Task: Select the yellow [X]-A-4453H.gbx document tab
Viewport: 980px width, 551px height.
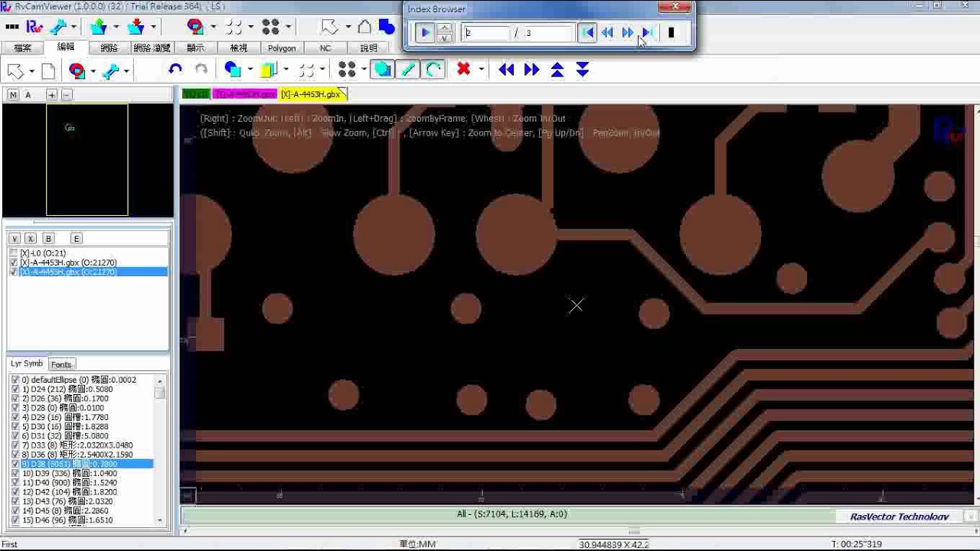Action: click(311, 94)
